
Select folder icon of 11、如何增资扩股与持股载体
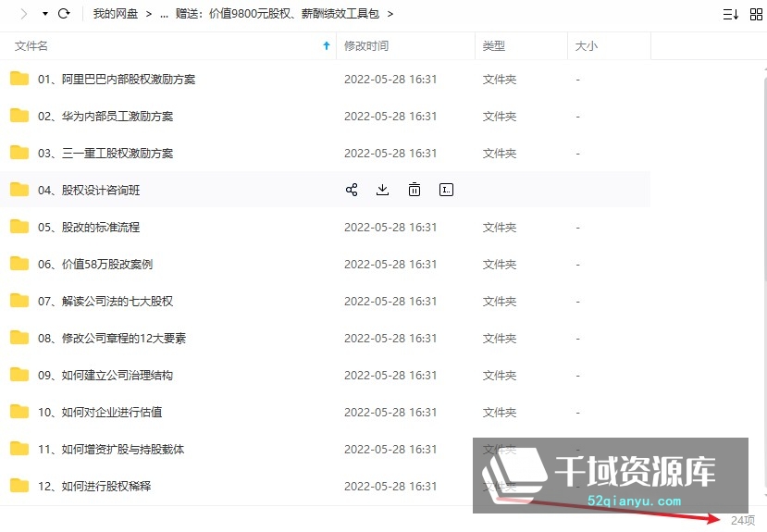[x=19, y=449]
